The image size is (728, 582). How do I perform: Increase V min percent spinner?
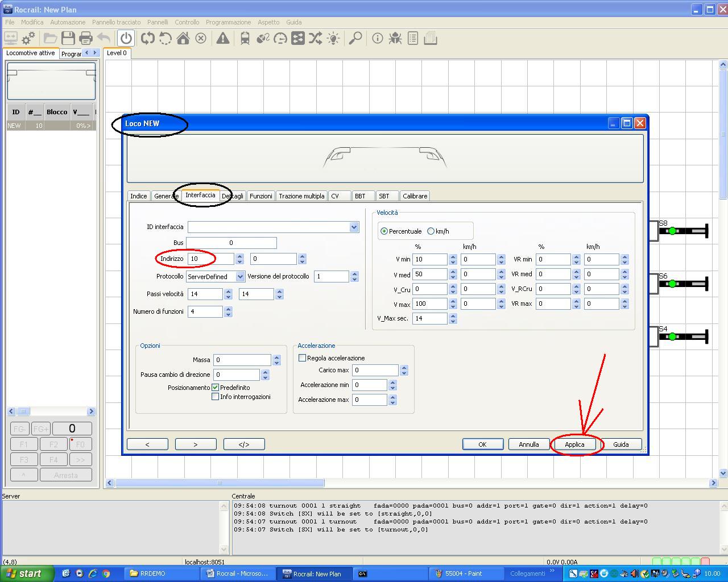point(453,256)
